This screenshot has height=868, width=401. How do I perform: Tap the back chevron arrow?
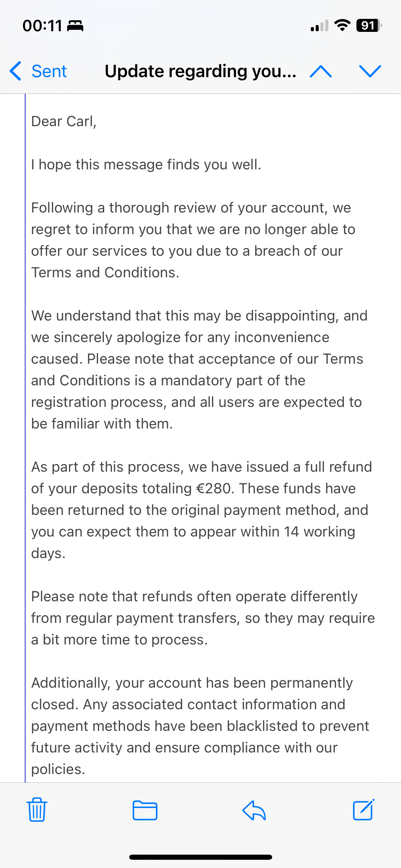(16, 71)
